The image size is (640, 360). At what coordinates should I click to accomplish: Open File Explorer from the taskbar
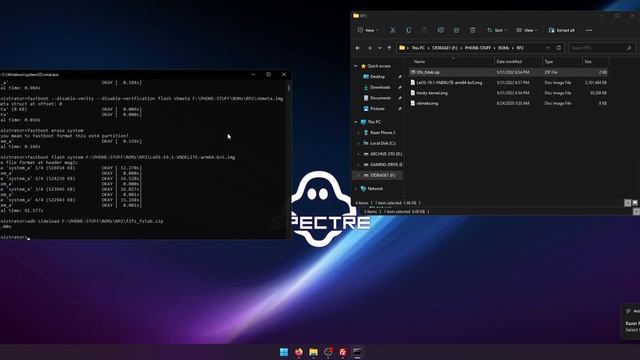click(x=313, y=352)
